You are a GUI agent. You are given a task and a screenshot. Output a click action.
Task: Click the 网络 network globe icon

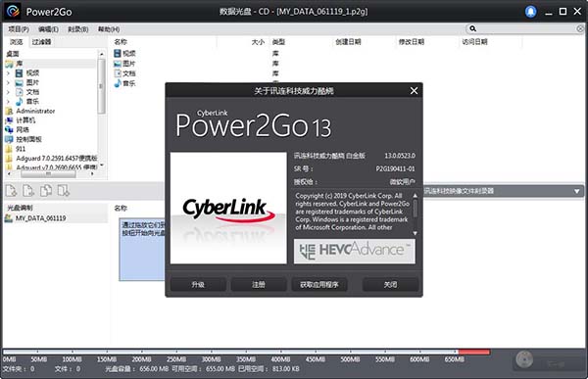(x=10, y=129)
